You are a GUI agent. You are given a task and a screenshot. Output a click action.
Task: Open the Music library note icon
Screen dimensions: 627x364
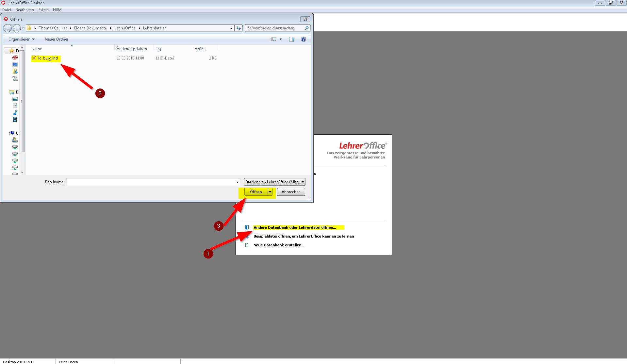point(15,113)
